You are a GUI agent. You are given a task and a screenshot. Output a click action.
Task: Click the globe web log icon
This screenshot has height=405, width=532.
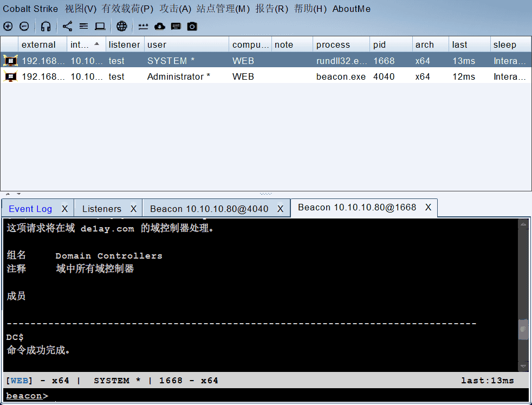(122, 26)
